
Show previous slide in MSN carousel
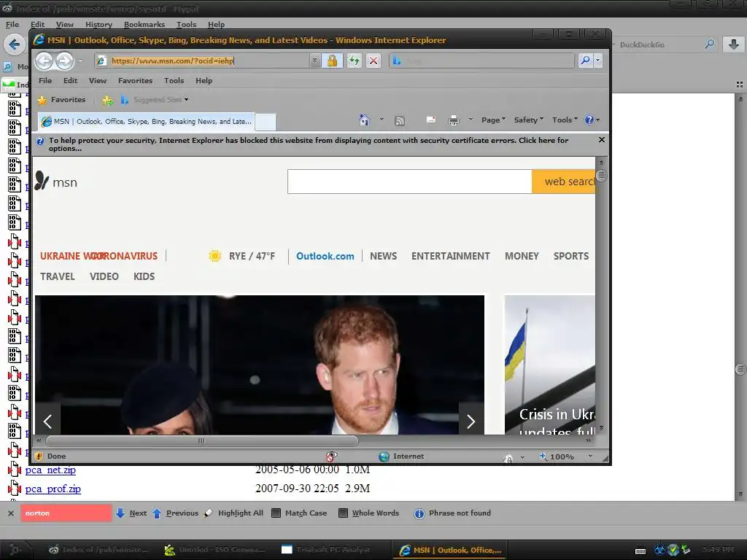47,421
